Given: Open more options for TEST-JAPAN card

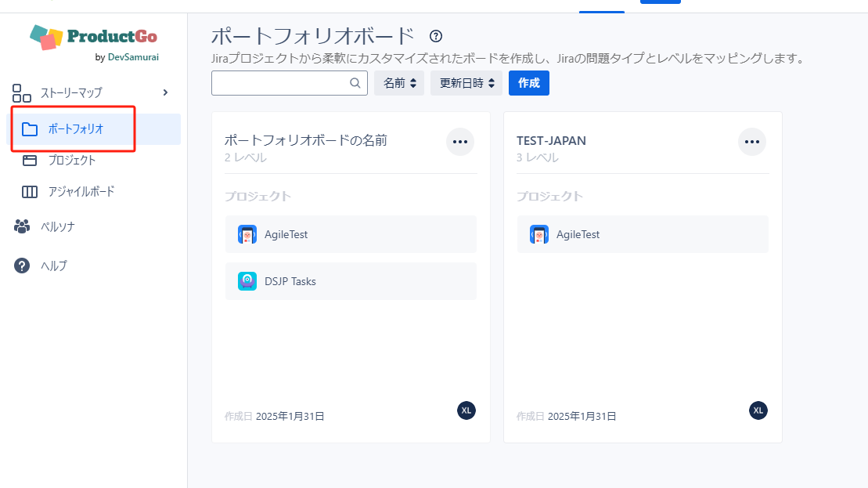Looking at the screenshot, I should (751, 142).
